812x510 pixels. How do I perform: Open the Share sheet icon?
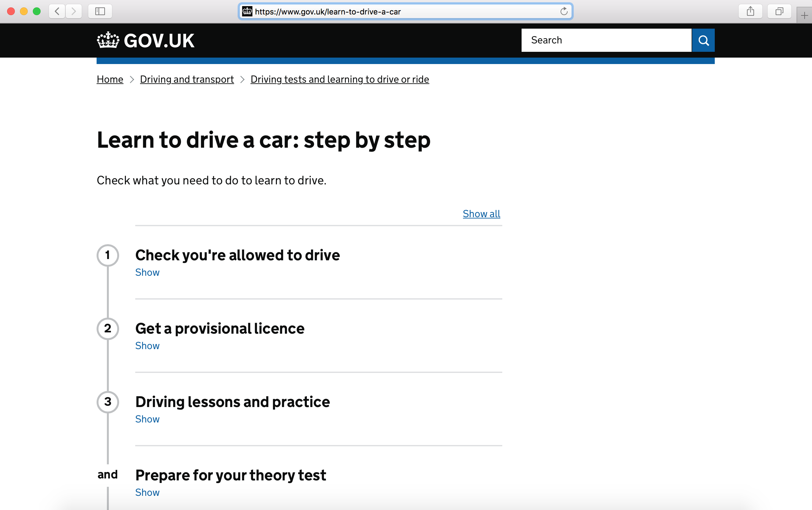(750, 12)
